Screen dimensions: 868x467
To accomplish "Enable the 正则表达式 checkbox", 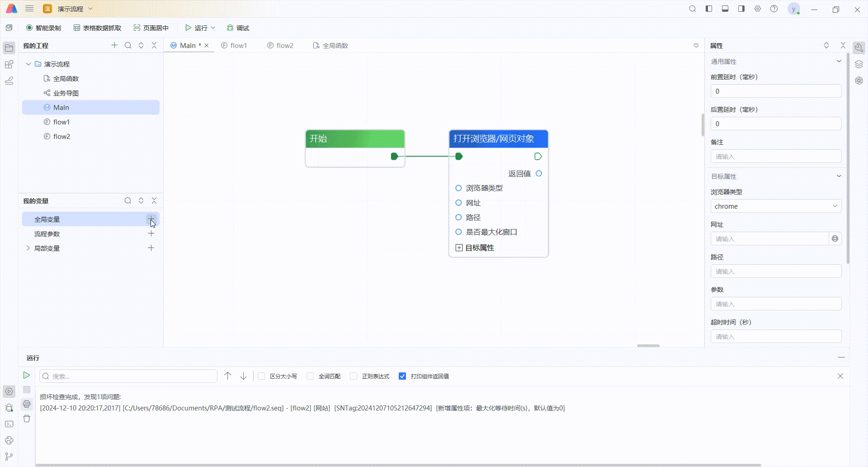I will pos(353,376).
